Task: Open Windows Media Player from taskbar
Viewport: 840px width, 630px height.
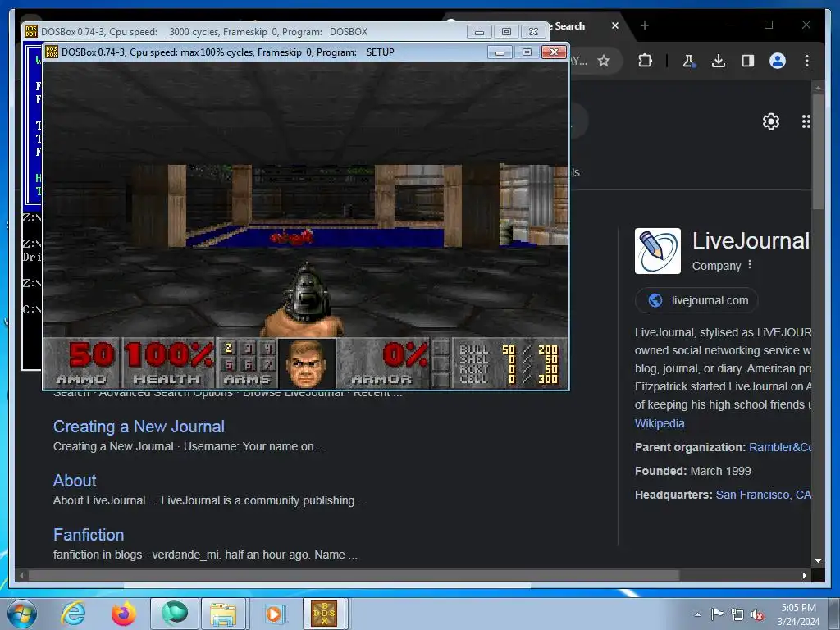Action: pyautogui.click(x=274, y=614)
